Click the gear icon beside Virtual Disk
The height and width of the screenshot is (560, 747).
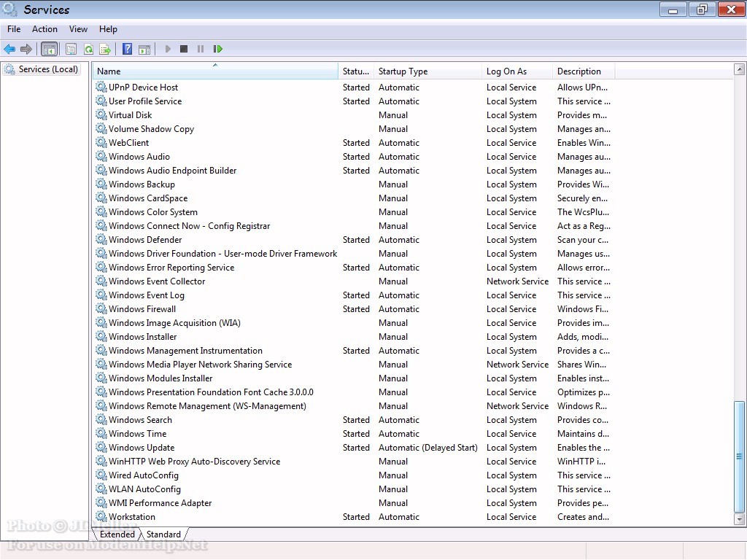point(101,114)
